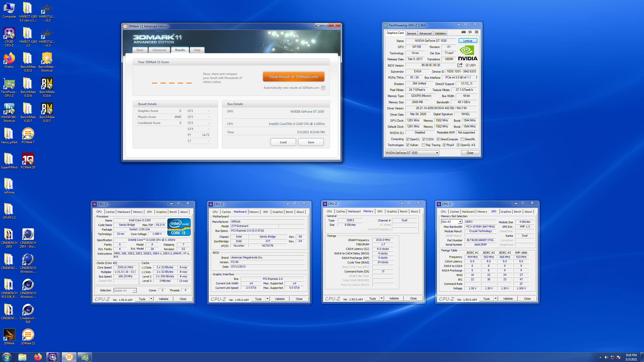Screen dimensions: 644x362
Task: Open the BenchMate 0.10.6 app icon
Action: coord(47,87)
